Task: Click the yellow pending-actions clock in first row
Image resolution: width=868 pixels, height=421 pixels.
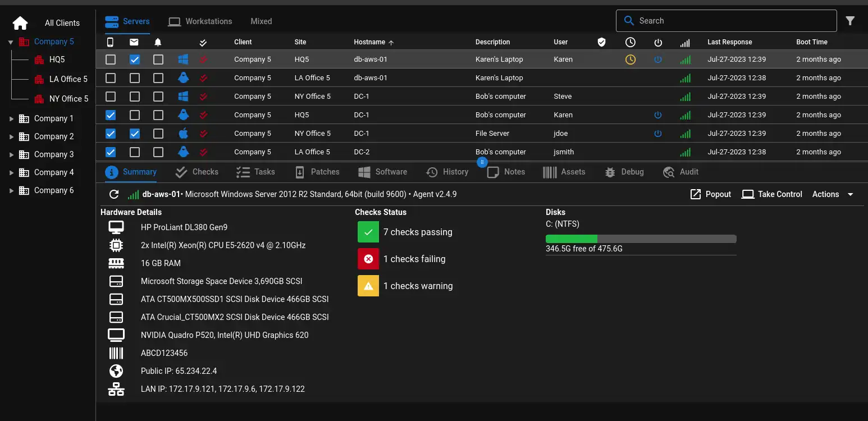Action: [631, 60]
